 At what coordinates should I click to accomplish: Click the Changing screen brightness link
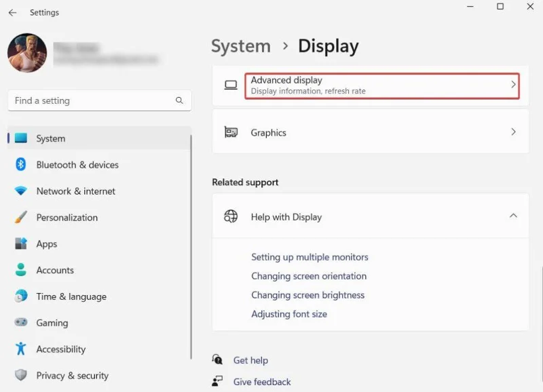coord(308,295)
